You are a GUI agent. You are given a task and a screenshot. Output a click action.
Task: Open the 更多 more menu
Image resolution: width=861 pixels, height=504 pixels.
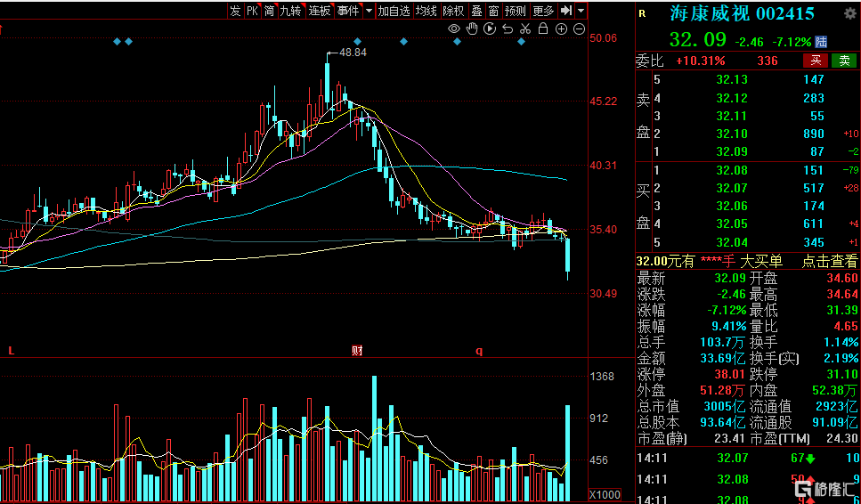click(x=544, y=11)
